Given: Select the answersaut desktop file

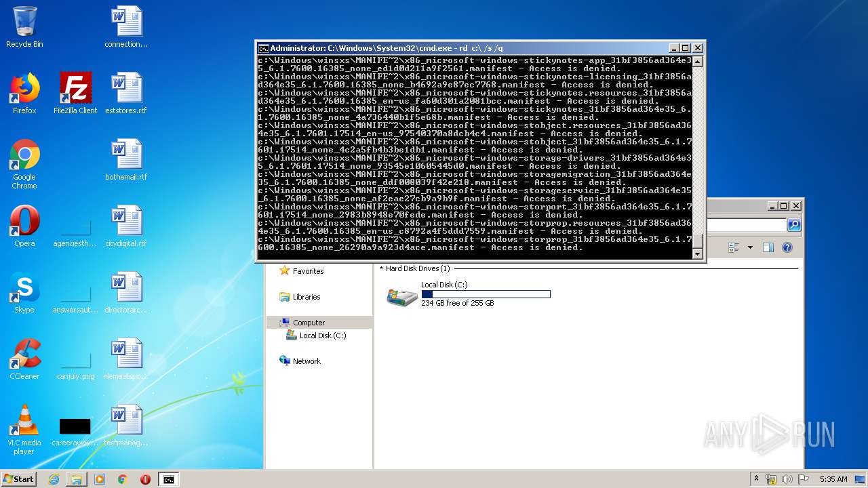Looking at the screenshot, I should [75, 298].
